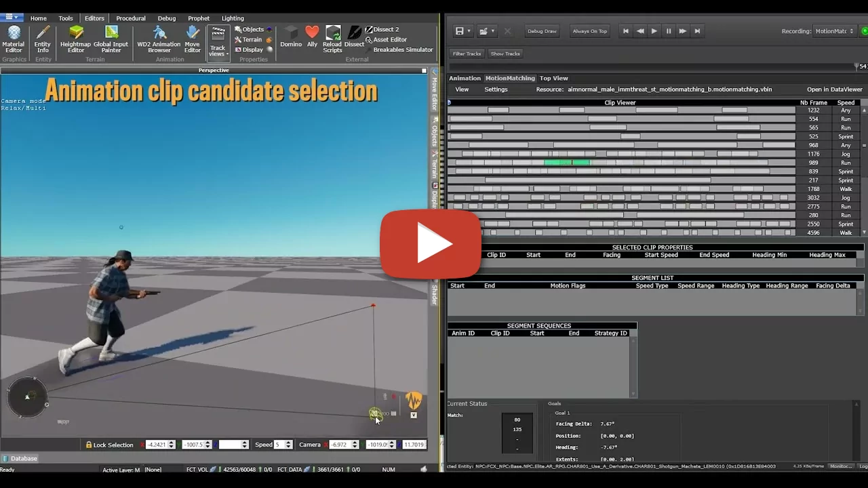Viewport: 868px width, 488px height.
Task: Open the Dissect tool
Action: 354,37
